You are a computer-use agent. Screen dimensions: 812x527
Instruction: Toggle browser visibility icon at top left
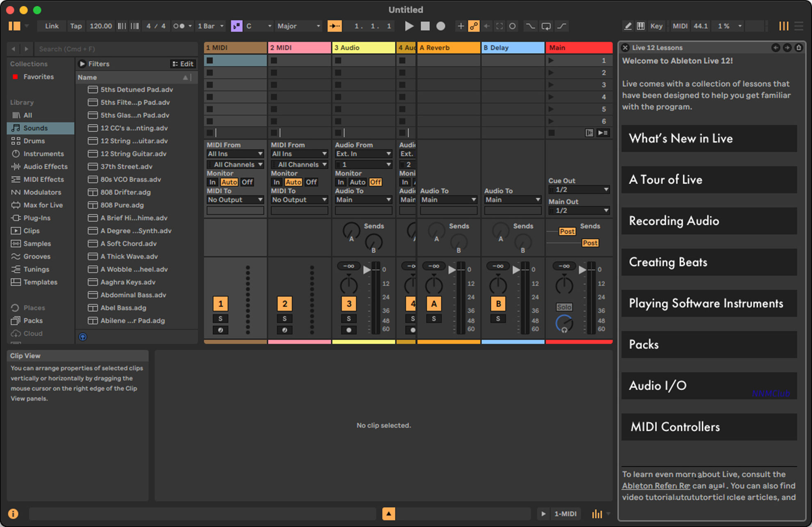pyautogui.click(x=14, y=26)
